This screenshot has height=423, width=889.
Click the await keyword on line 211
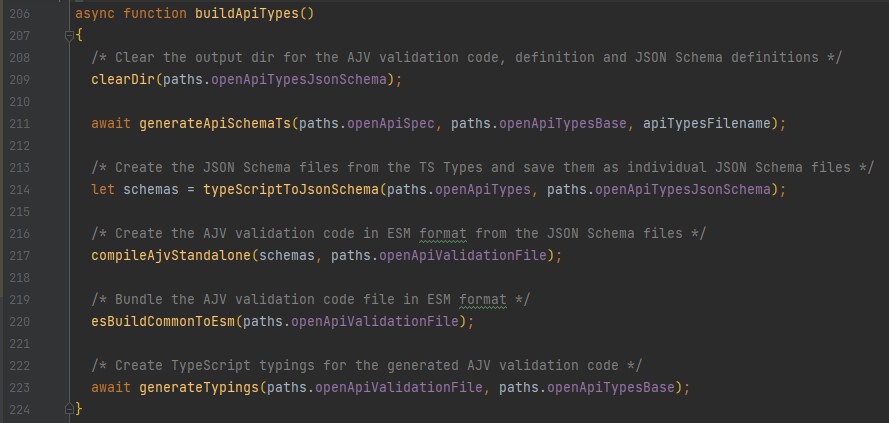[111, 124]
